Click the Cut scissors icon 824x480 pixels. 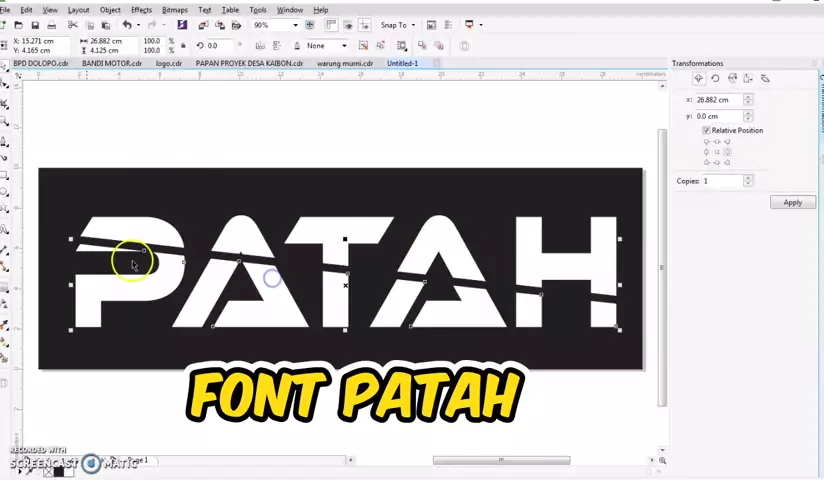73,25
